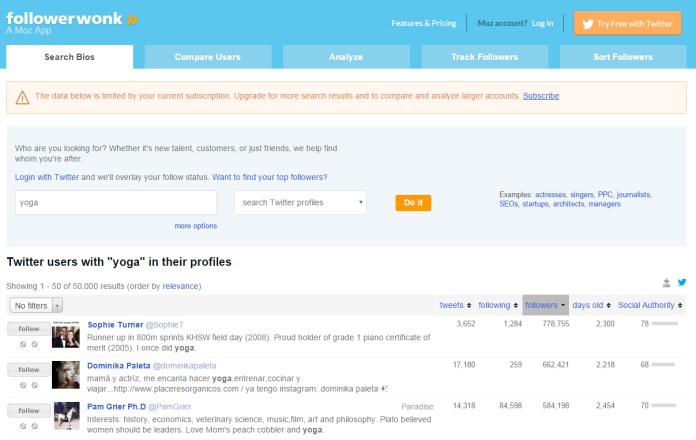Viewport: 696px width, 440px height.
Task: Click Dominika Paleta's follower count 662,421
Action: (x=556, y=365)
